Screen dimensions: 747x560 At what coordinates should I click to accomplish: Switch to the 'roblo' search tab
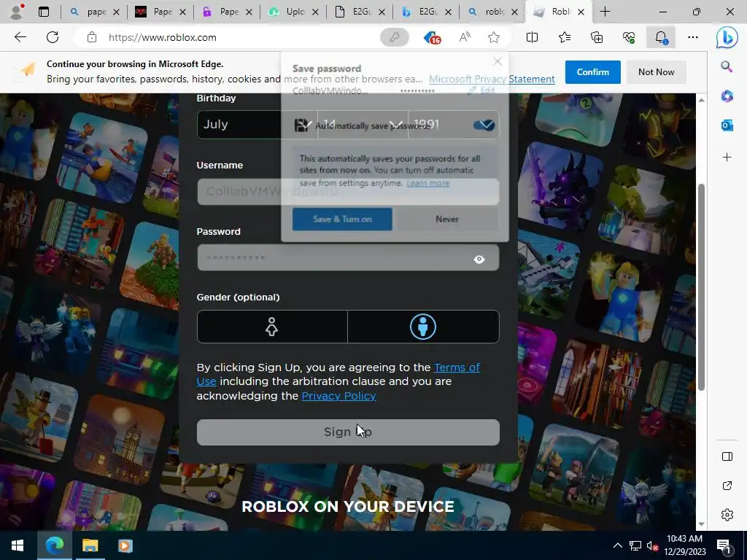tap(493, 12)
